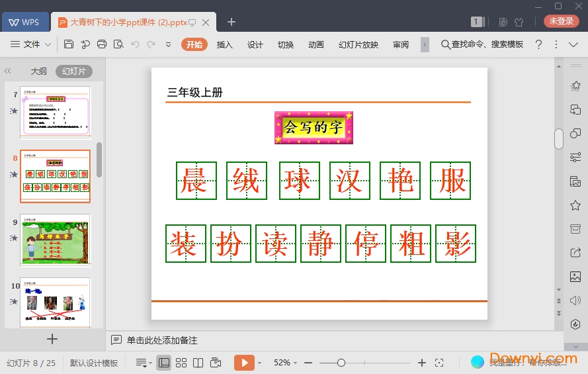Image resolution: width=588 pixels, height=374 pixels.
Task: Open the help question mark
Action: pyautogui.click(x=538, y=44)
